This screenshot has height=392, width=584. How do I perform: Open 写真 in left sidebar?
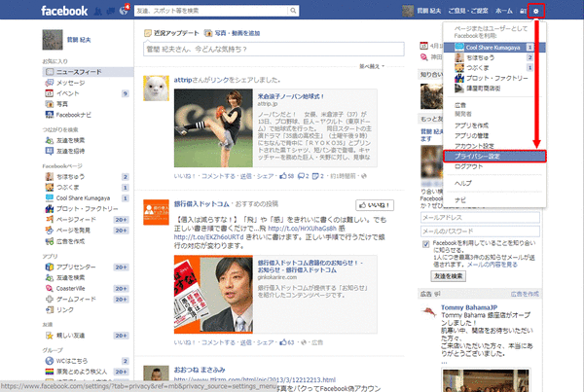(62, 104)
